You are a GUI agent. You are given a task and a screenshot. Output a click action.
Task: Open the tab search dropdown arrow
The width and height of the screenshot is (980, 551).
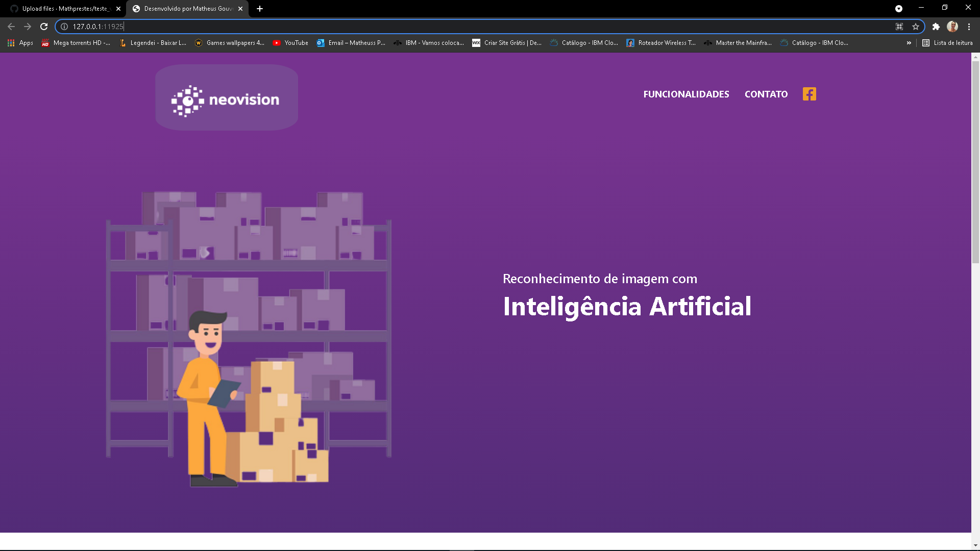coord(898,9)
